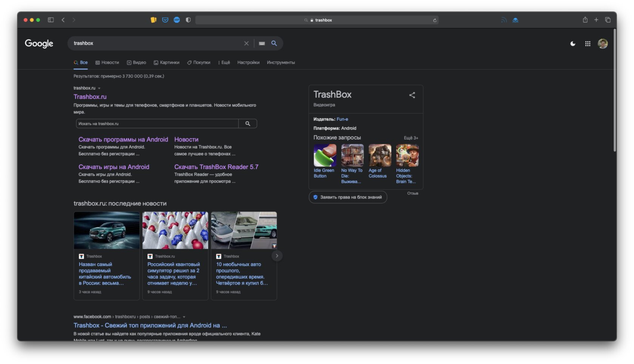
Task: Click the Christmas ornaments news thumbnail
Action: 175,230
